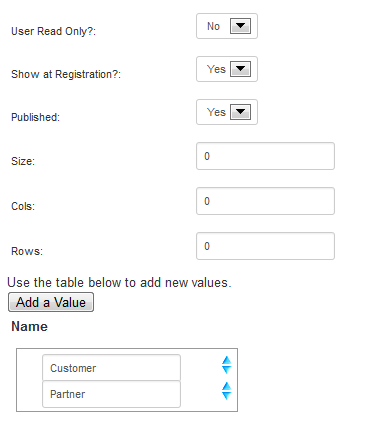Click the Name column header
This screenshot has height=427, width=365.
[x=29, y=326]
